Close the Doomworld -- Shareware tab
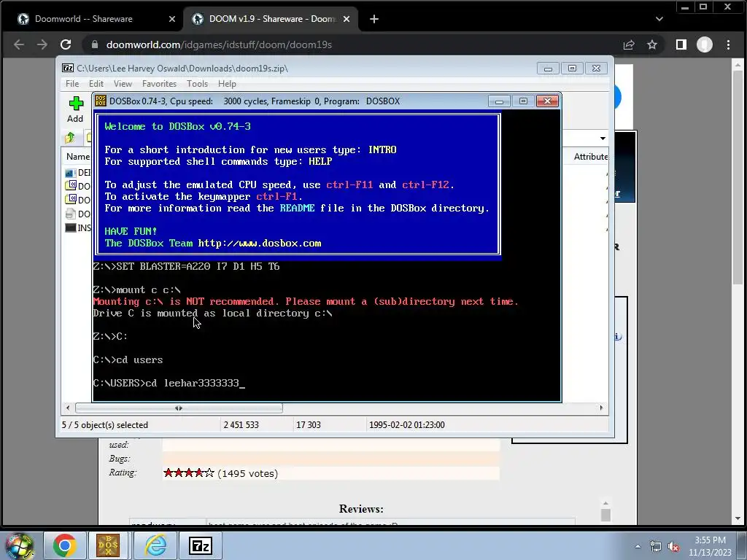 click(172, 19)
